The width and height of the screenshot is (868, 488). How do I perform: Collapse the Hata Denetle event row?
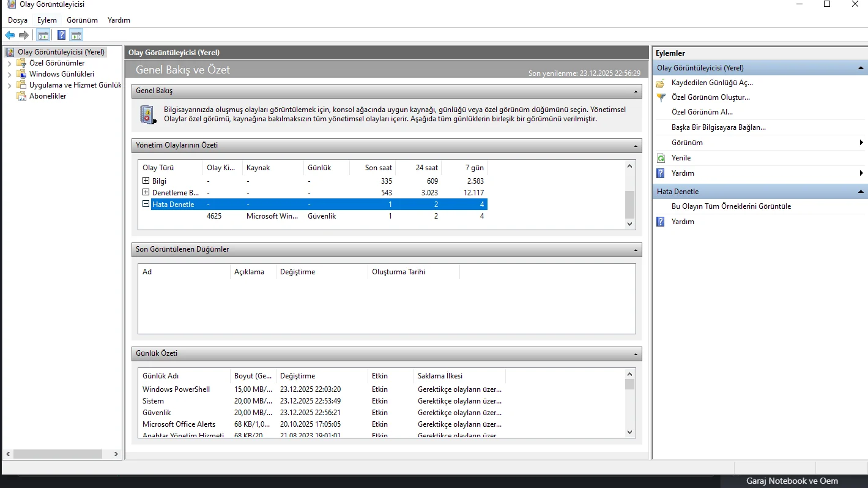[146, 204]
